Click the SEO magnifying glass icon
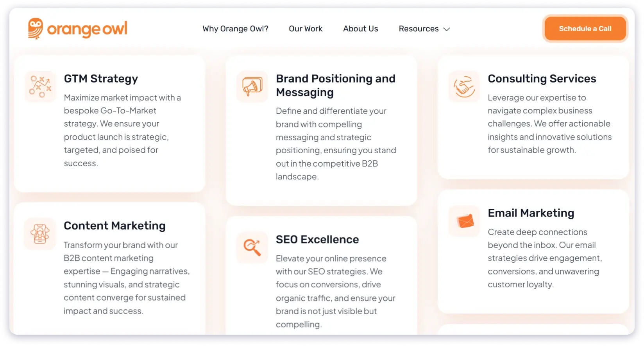The width and height of the screenshot is (644, 346). (x=252, y=247)
